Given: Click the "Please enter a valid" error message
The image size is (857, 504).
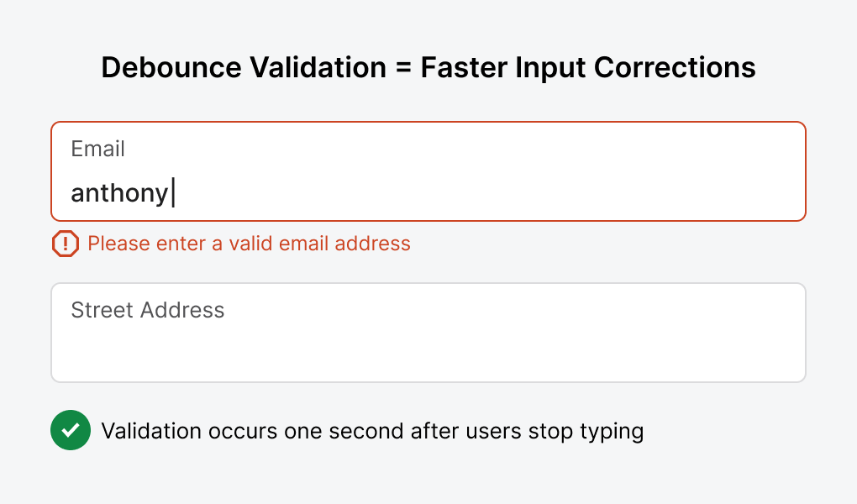Looking at the screenshot, I should 193,244.
